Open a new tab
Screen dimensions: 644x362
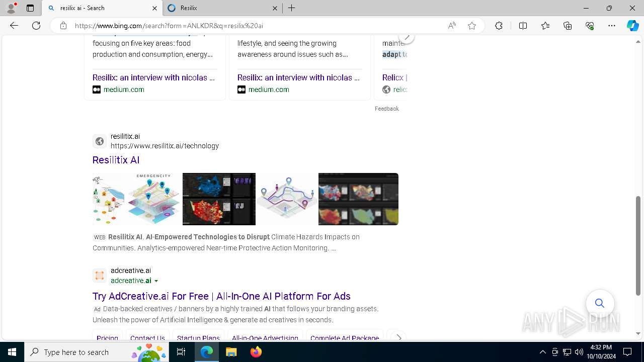click(292, 8)
